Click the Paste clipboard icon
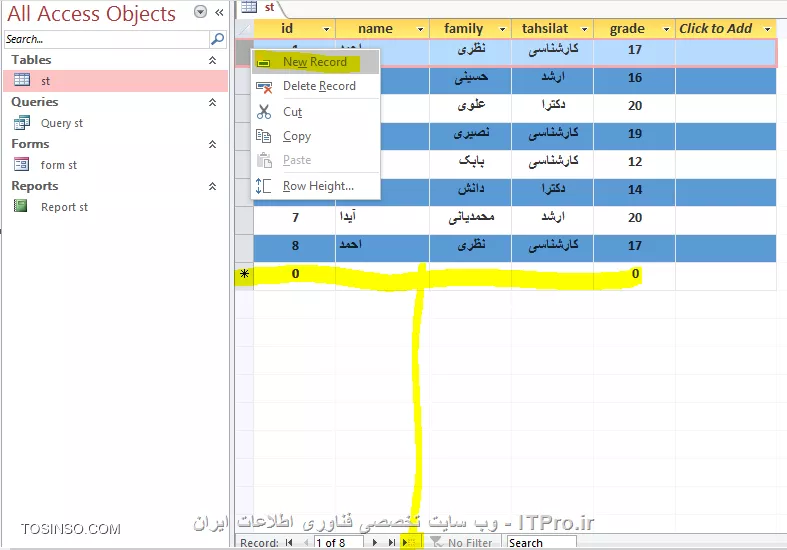 pyautogui.click(x=264, y=160)
